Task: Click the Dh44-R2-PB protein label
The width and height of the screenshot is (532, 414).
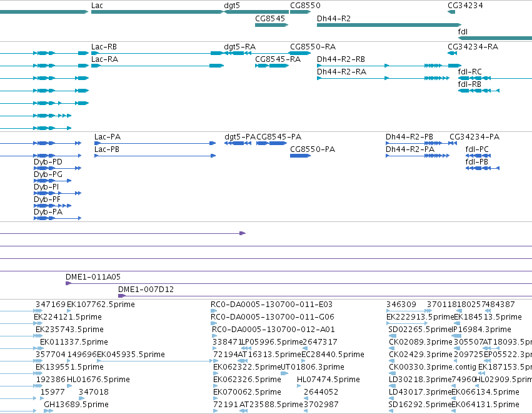Action: click(x=409, y=137)
